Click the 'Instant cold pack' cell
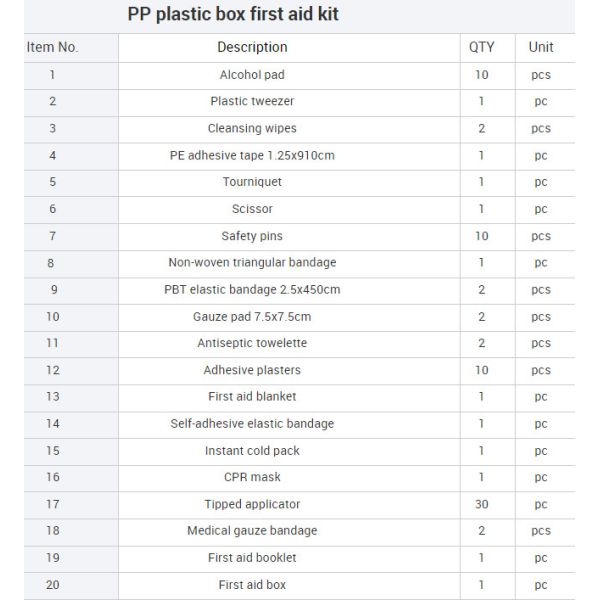The image size is (600, 600). [x=252, y=451]
